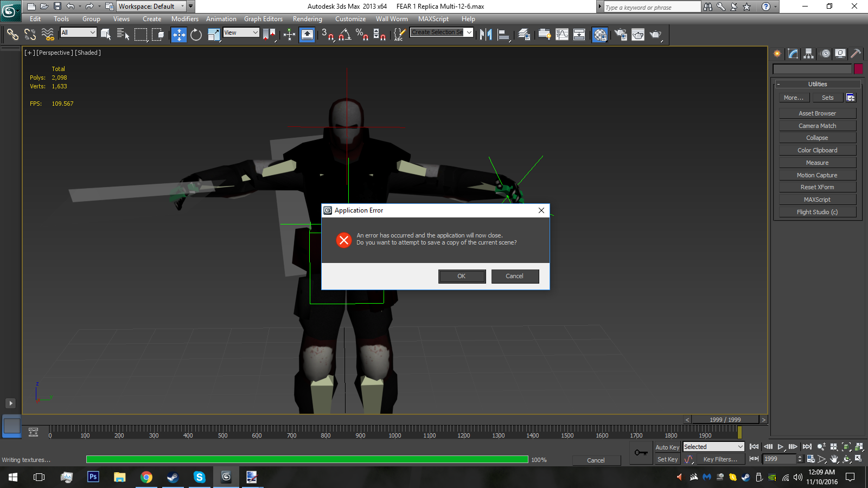Open the Mirror tool
The height and width of the screenshot is (488, 868).
coord(486,35)
